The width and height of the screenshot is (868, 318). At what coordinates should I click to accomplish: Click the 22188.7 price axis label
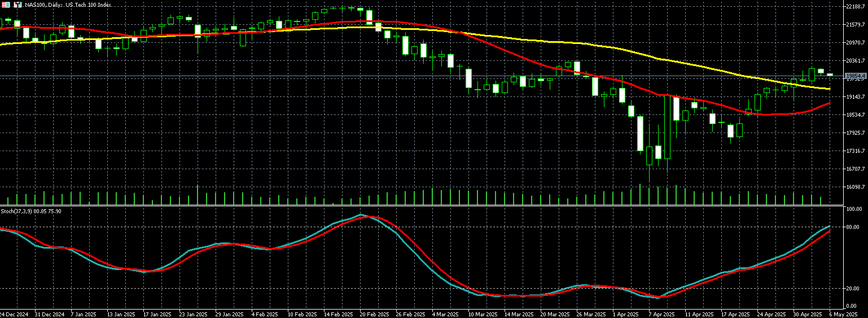coord(856,7)
